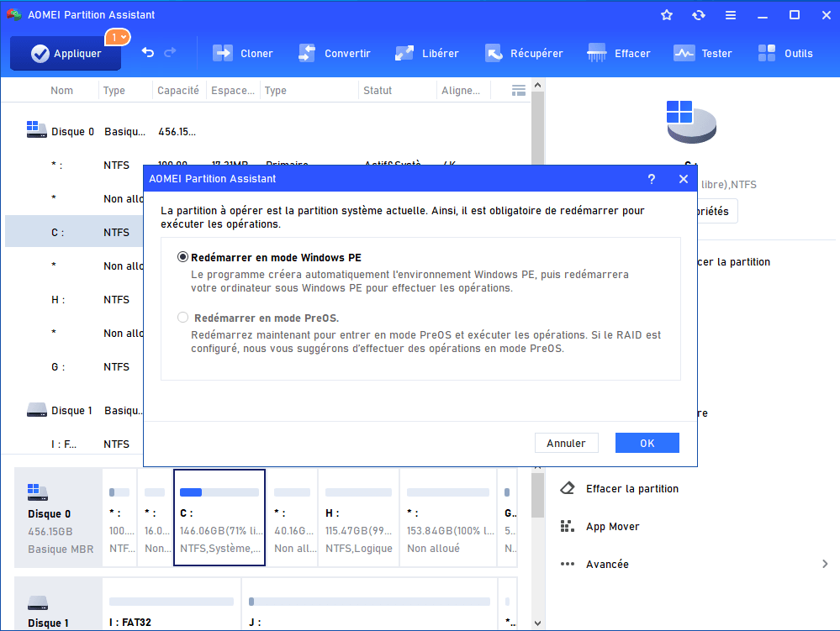Open the Tester tool
The height and width of the screenshot is (631, 840).
coord(702,54)
